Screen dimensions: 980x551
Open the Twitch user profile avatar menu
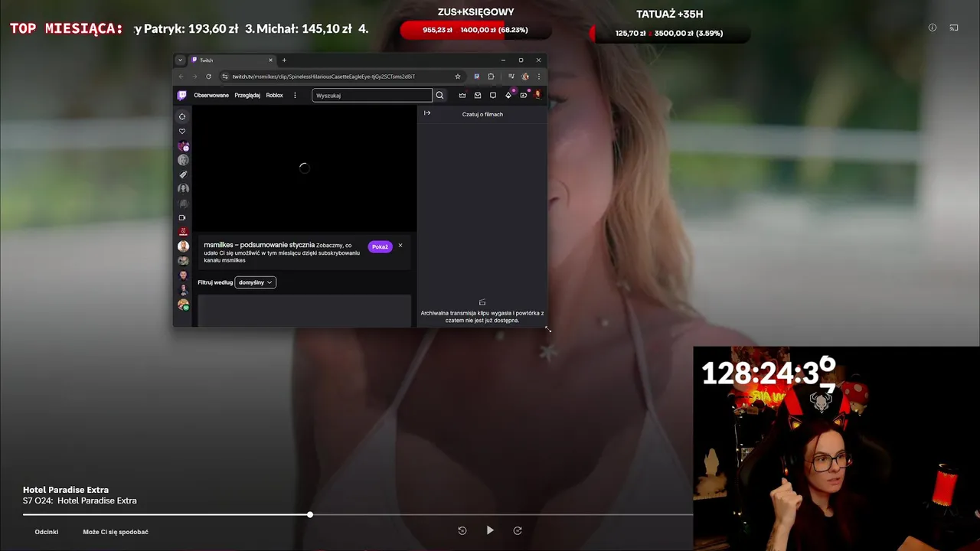537,95
